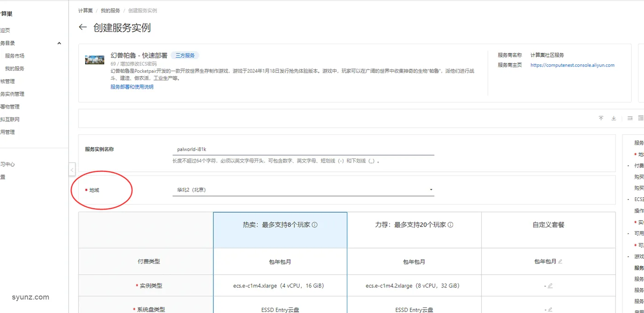
Task: Click the list-layout icon after the toolbar divider
Action: point(630,118)
